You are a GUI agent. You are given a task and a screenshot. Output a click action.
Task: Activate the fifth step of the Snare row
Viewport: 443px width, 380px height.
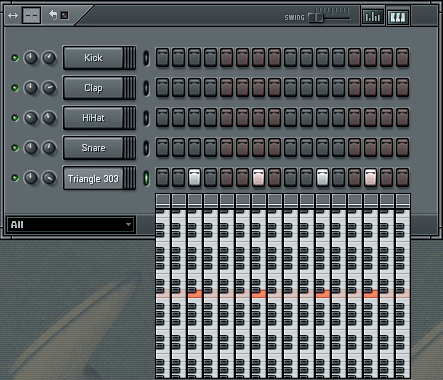(226, 148)
